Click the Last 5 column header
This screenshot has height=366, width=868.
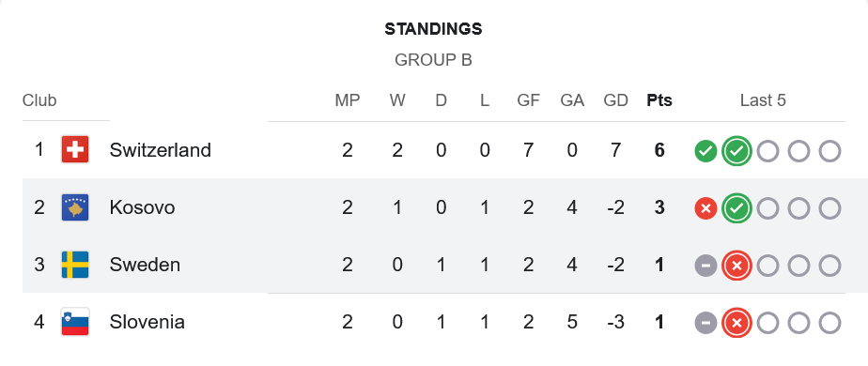(763, 100)
